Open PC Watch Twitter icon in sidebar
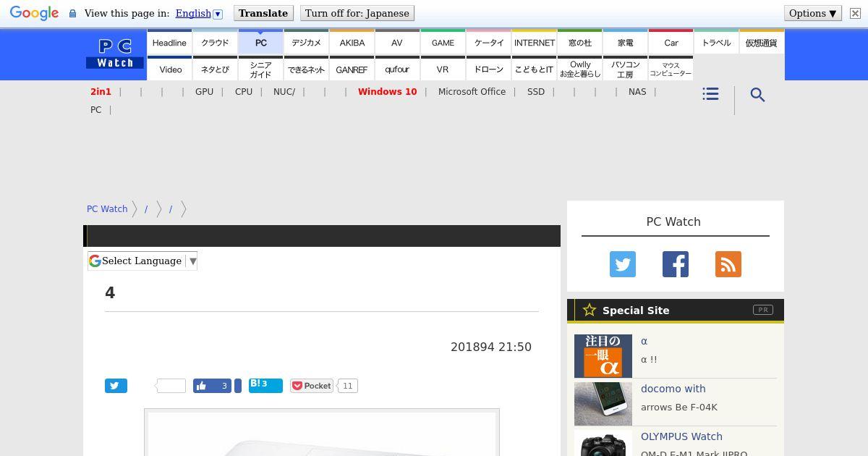868x456 pixels. coord(623,264)
